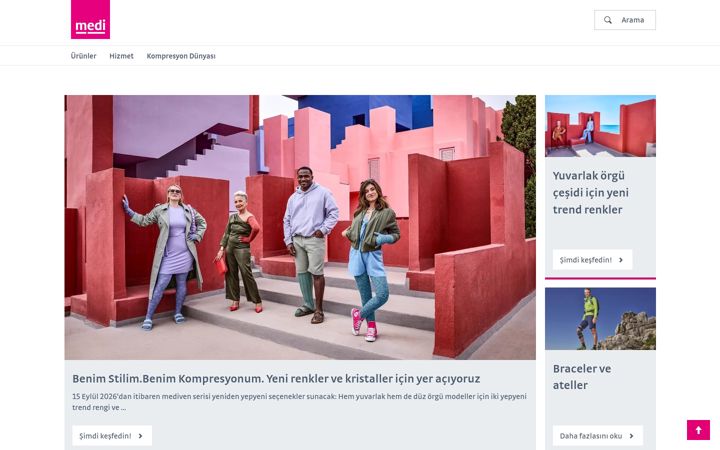Open the Braceler ve ateller hiker thumbnail
Image resolution: width=720 pixels, height=450 pixels.
click(600, 319)
